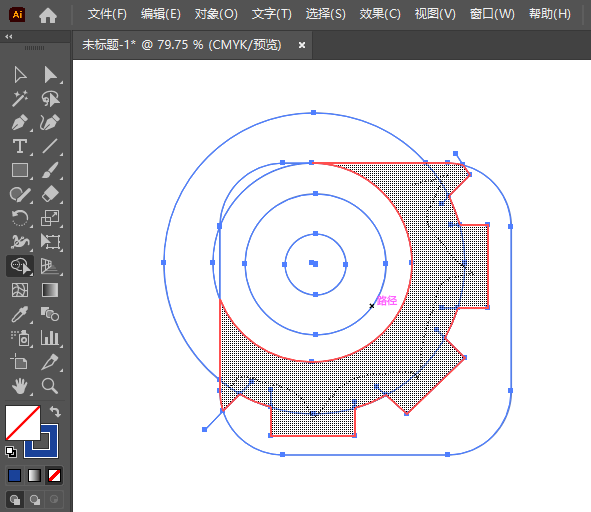Open the 效果(C) menu
This screenshot has height=512, width=591.
[380, 14]
